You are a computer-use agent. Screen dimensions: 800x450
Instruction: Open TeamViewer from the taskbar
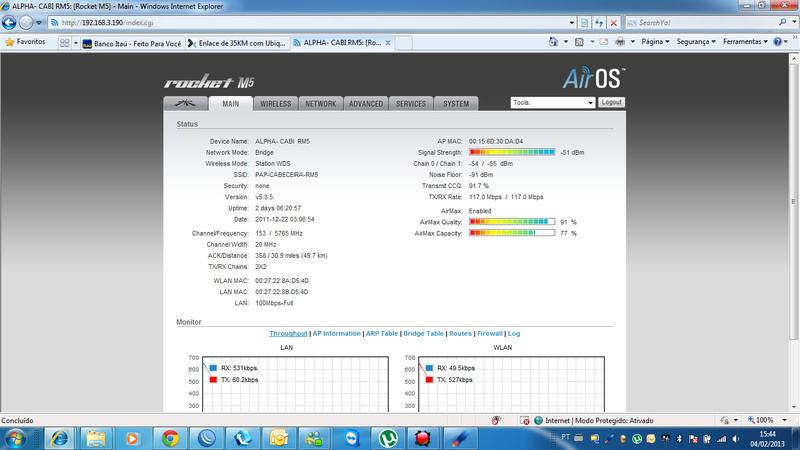pyautogui.click(x=352, y=439)
